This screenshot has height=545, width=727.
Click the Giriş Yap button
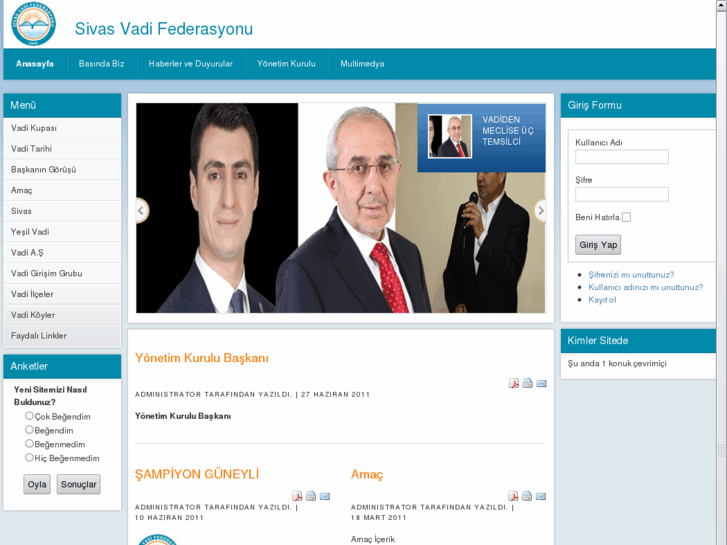598,244
